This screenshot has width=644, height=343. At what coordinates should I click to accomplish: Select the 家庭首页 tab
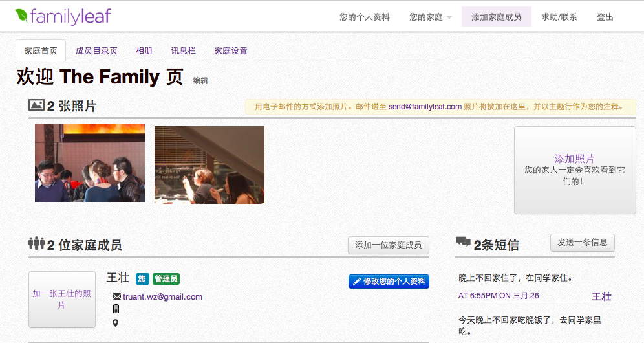click(x=41, y=50)
